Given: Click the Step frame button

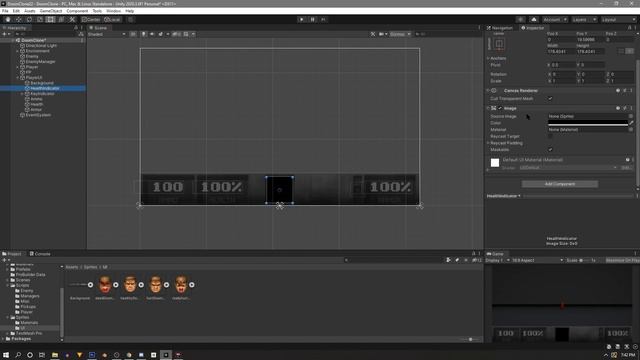Looking at the screenshot, I should [x=323, y=20].
